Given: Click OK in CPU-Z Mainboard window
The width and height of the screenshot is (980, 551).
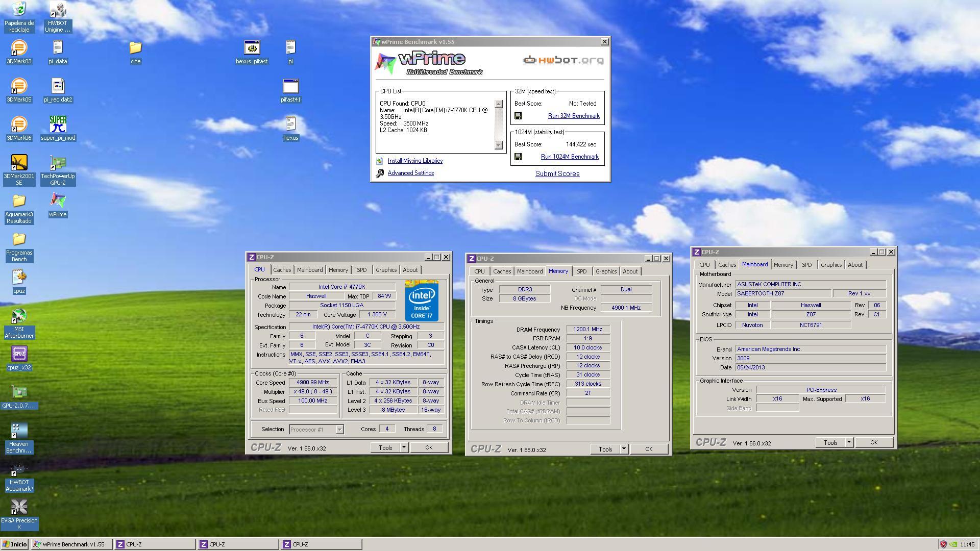Looking at the screenshot, I should [874, 442].
